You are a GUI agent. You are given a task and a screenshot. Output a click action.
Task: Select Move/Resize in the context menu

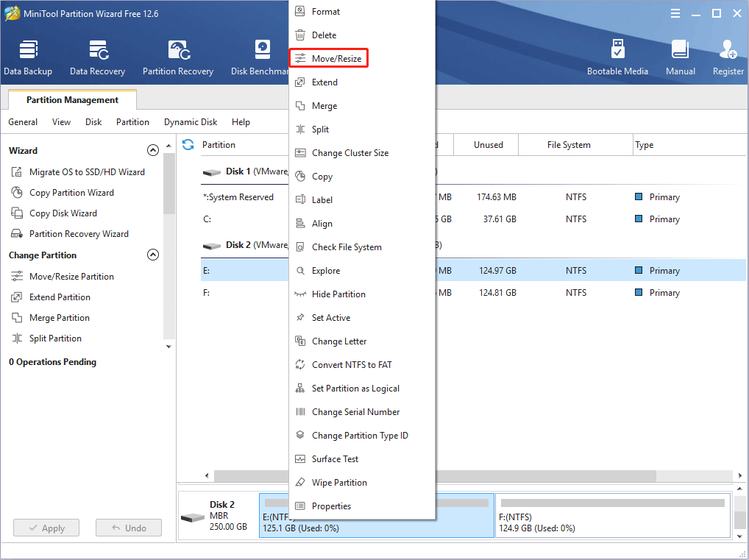pos(362,58)
